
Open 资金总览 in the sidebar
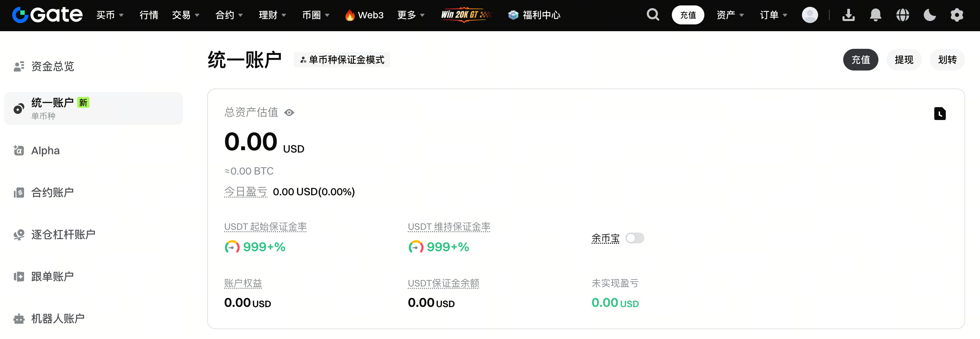52,66
